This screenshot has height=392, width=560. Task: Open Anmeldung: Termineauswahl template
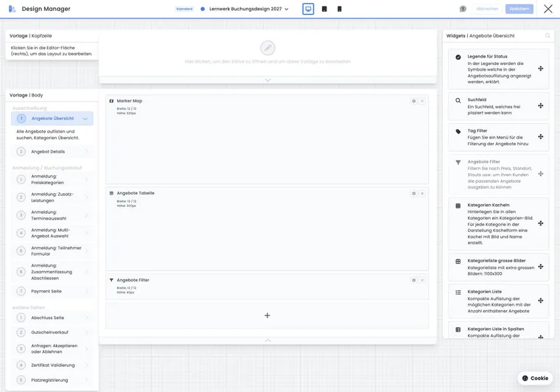pyautogui.click(x=52, y=215)
